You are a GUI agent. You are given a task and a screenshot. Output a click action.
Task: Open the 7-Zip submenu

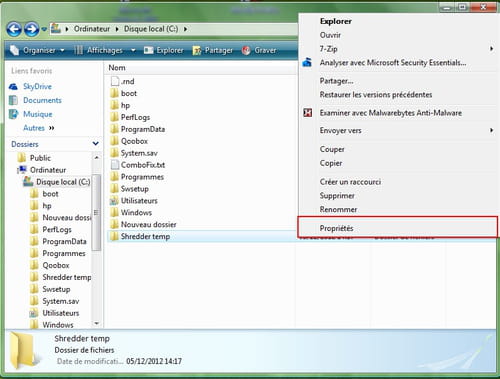click(398, 49)
